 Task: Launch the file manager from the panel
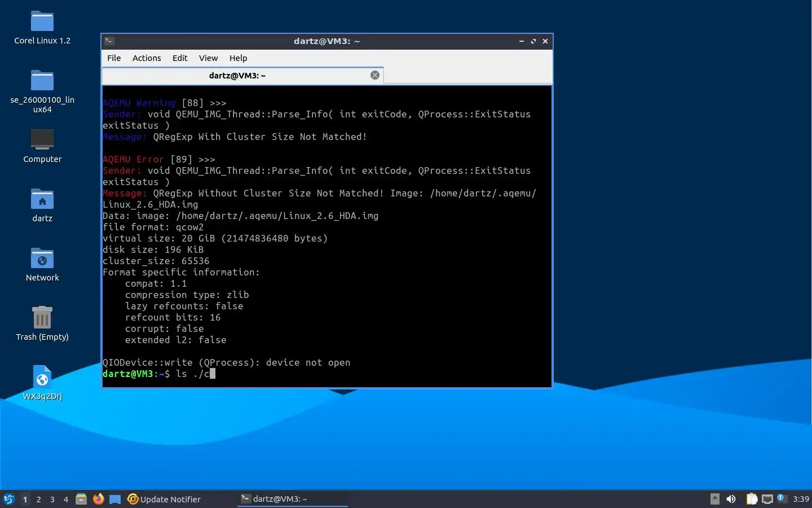pyautogui.click(x=81, y=499)
